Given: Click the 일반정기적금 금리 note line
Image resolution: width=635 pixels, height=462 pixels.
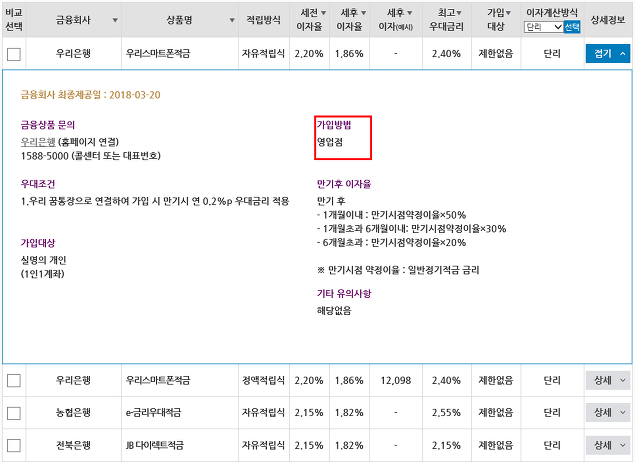Looking at the screenshot, I should (x=398, y=270).
